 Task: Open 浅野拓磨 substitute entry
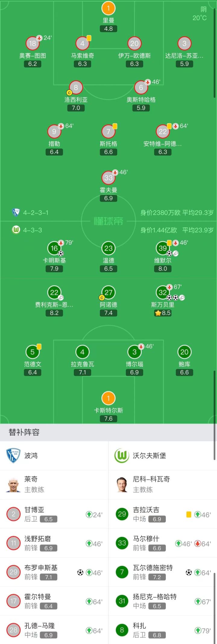[38, 543]
